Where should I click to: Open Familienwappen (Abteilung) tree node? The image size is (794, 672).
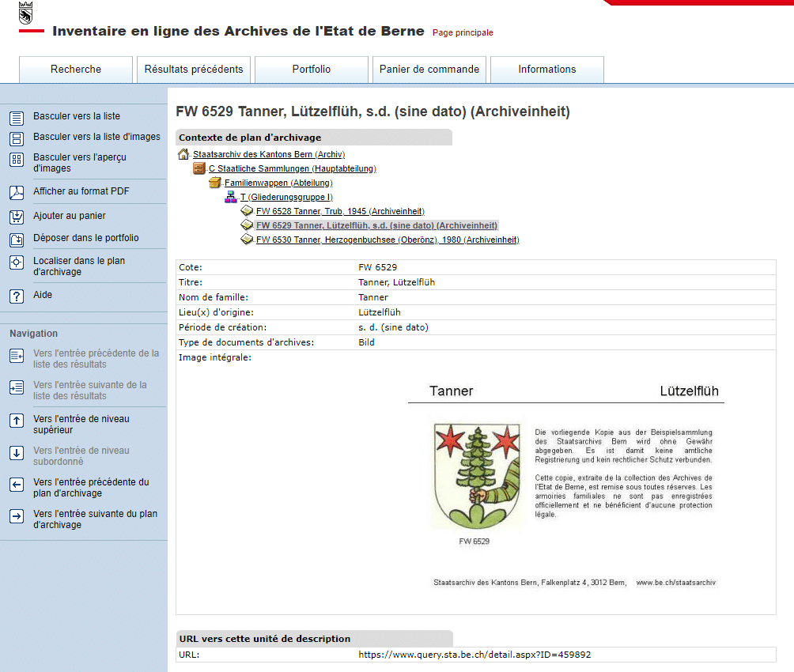(278, 183)
